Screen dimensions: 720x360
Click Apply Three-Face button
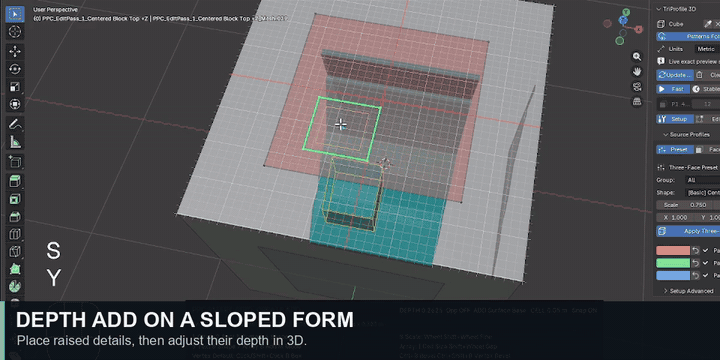[x=688, y=231]
